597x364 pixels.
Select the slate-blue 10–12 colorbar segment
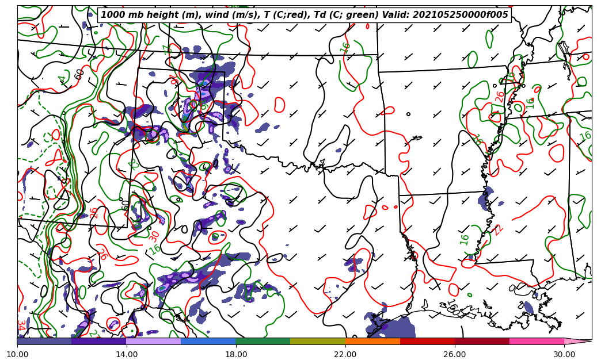point(44,342)
